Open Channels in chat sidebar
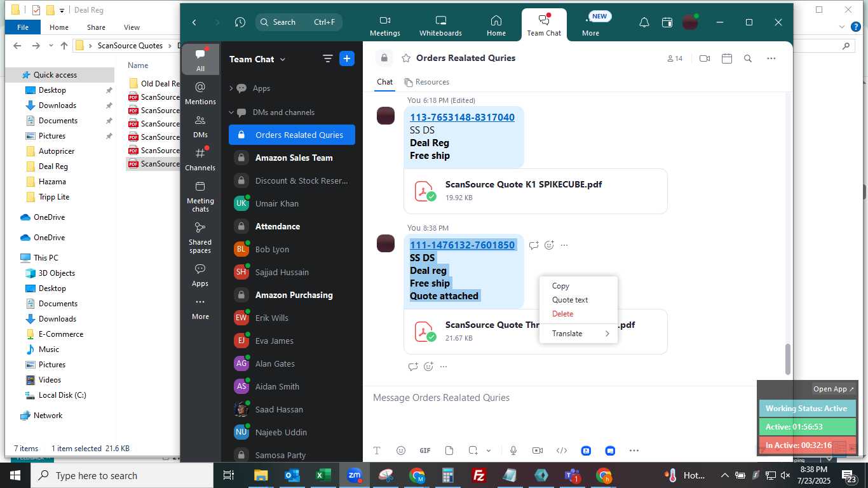 click(x=200, y=159)
